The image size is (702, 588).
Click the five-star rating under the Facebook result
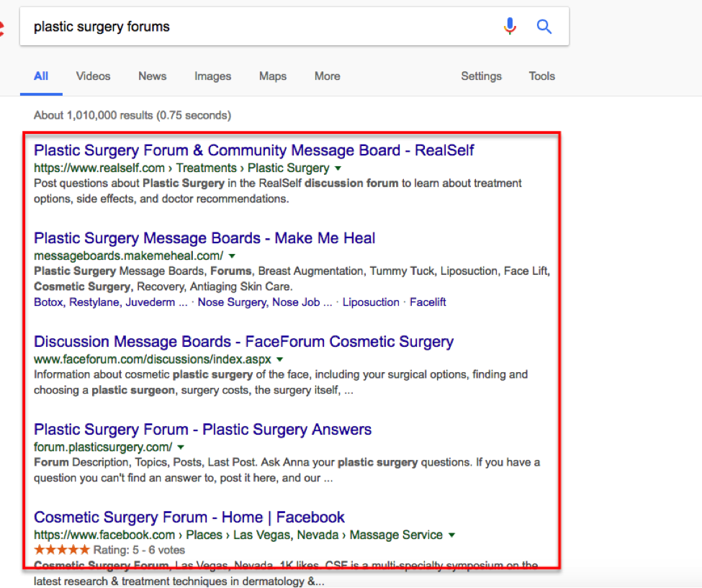pos(62,550)
